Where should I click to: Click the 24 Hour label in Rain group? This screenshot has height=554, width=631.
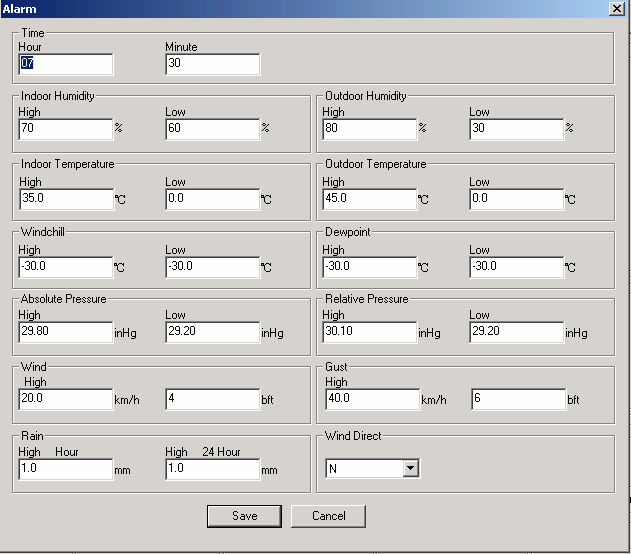tap(221, 452)
